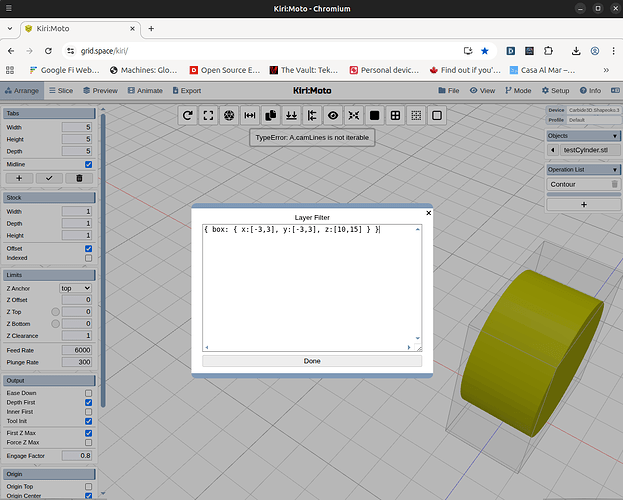Click the trash button in Tabs panel
The width and height of the screenshot is (623, 500).
point(80,178)
